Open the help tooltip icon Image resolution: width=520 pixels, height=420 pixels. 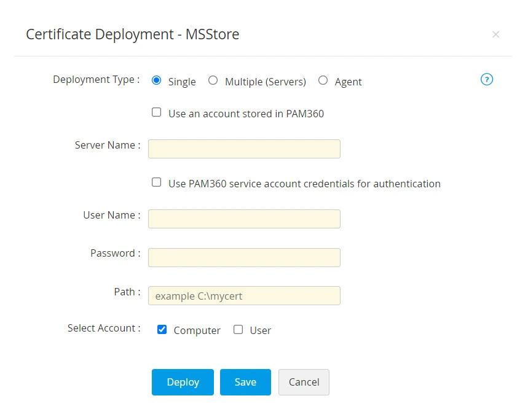point(487,79)
